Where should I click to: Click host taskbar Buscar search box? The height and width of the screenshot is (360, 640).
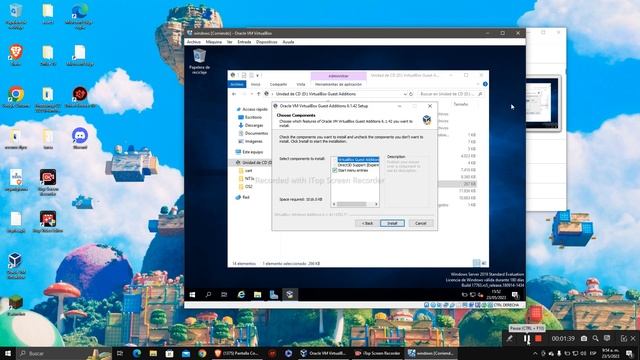tap(63, 353)
